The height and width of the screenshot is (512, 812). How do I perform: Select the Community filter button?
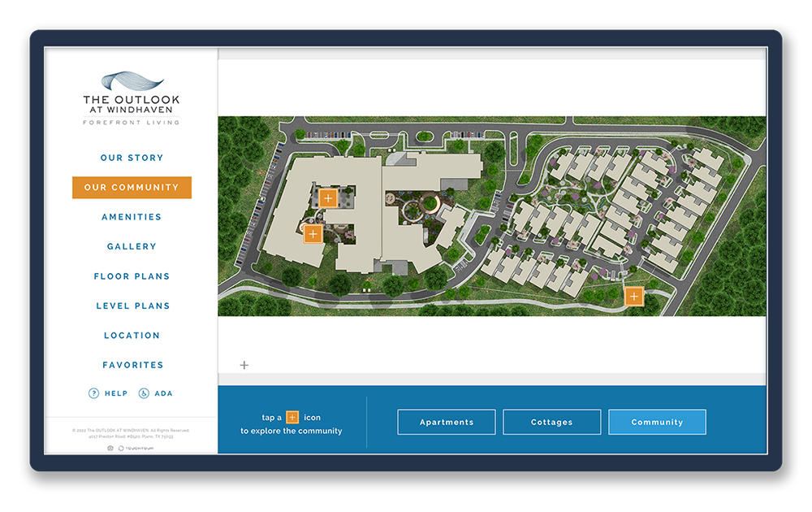tap(657, 423)
